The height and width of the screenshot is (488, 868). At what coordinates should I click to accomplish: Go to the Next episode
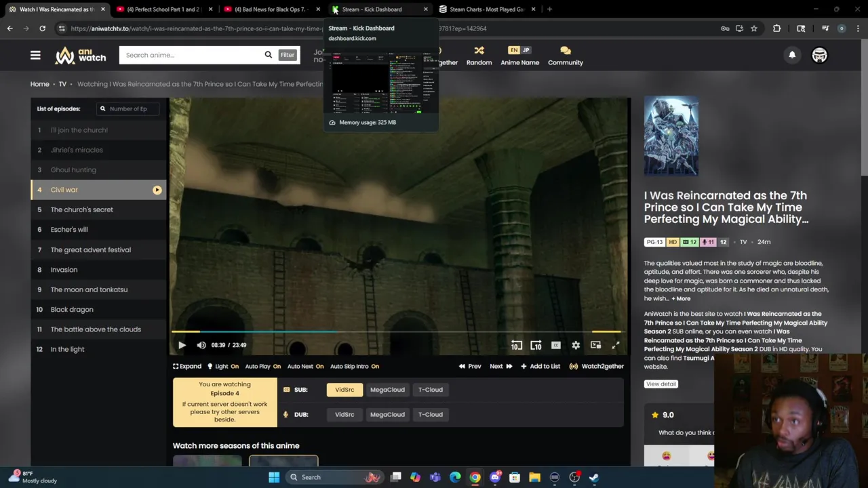click(x=501, y=366)
